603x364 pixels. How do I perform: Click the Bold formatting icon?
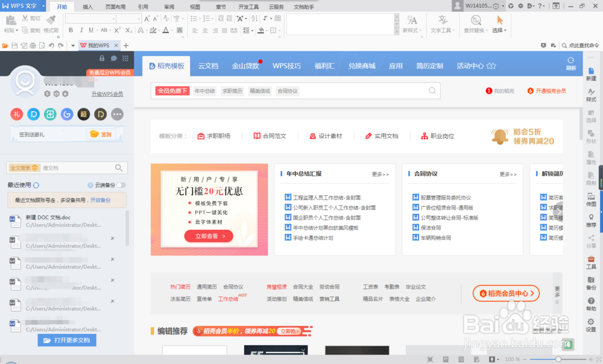point(71,30)
